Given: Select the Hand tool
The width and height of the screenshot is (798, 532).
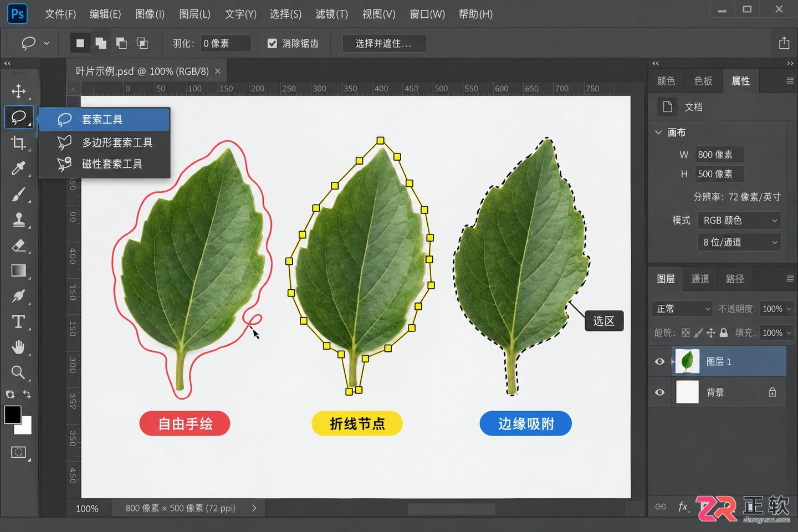Looking at the screenshot, I should [18, 347].
